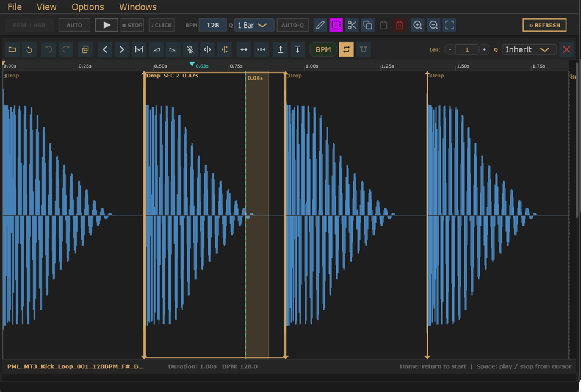Click the duplicate stacked squares icon

(x=85, y=49)
